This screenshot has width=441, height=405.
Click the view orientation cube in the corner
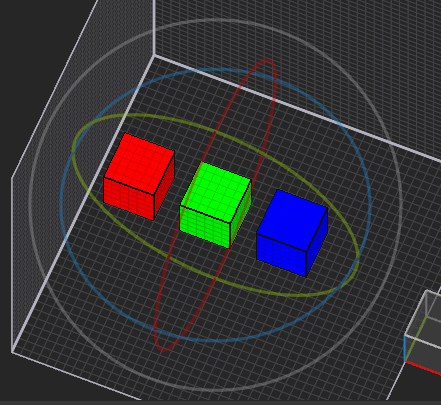pos(423,332)
